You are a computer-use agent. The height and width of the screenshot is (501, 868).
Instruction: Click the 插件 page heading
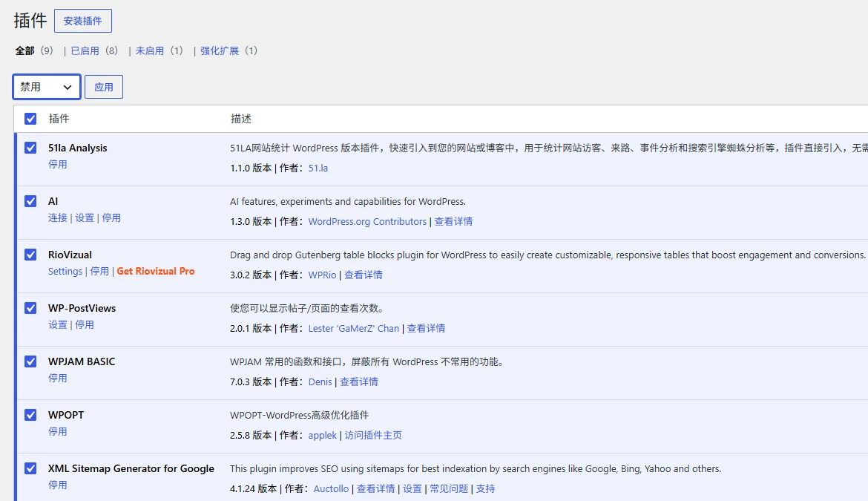30,21
